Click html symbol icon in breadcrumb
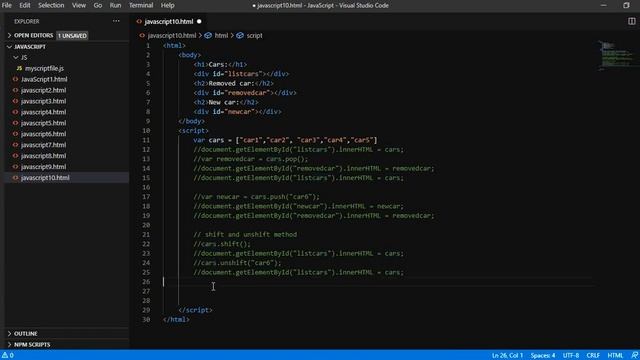The width and height of the screenshot is (640, 360). [208, 36]
